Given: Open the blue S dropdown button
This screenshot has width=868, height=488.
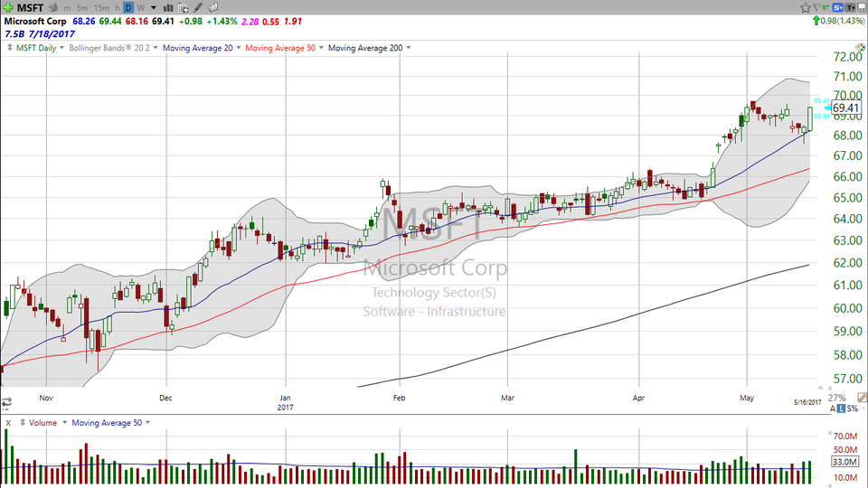Looking at the screenshot, I should coord(837,8).
